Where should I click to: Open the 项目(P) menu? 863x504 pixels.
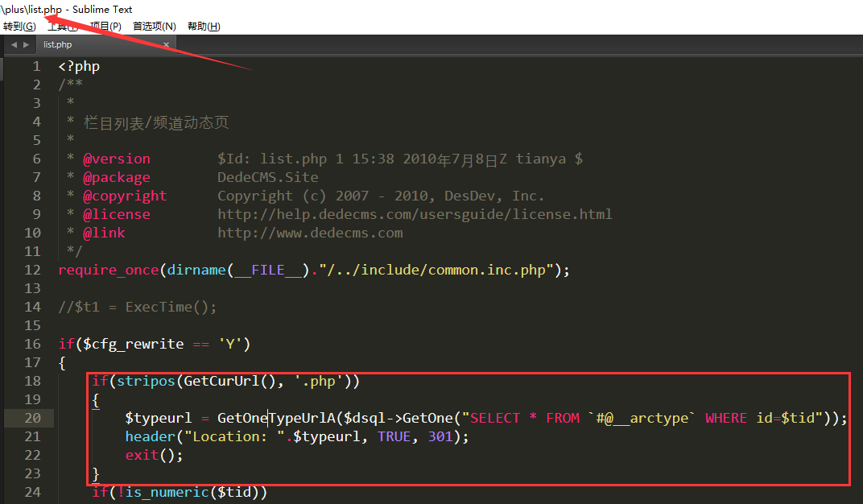[x=105, y=27]
